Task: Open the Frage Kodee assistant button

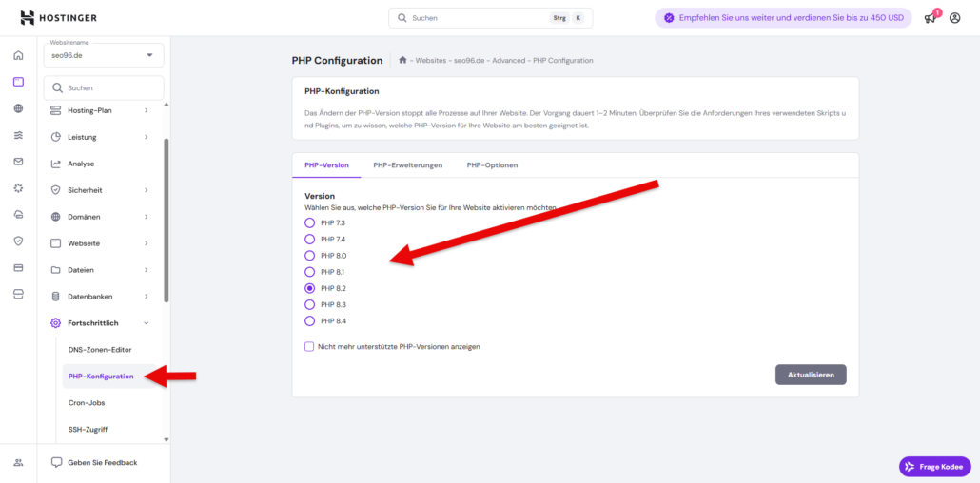Action: [x=935, y=467]
